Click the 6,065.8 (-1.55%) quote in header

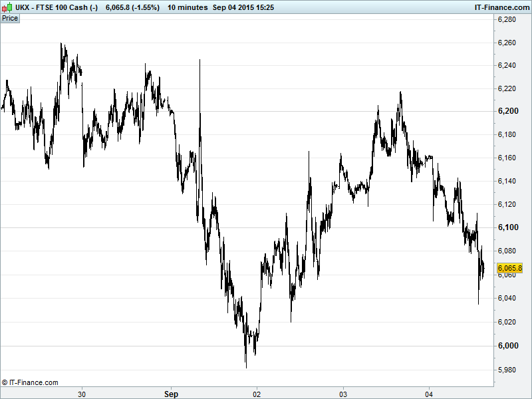pyautogui.click(x=133, y=7)
